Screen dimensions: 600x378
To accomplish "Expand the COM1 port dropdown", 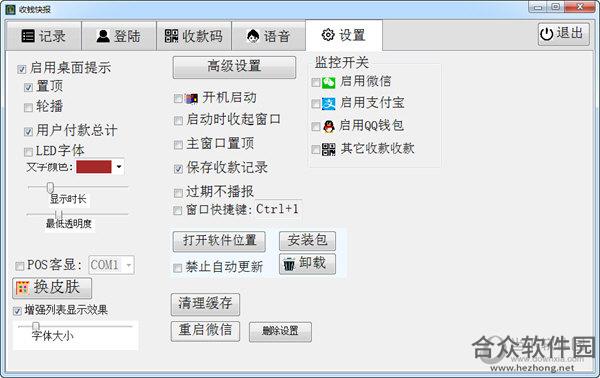I will click(129, 265).
